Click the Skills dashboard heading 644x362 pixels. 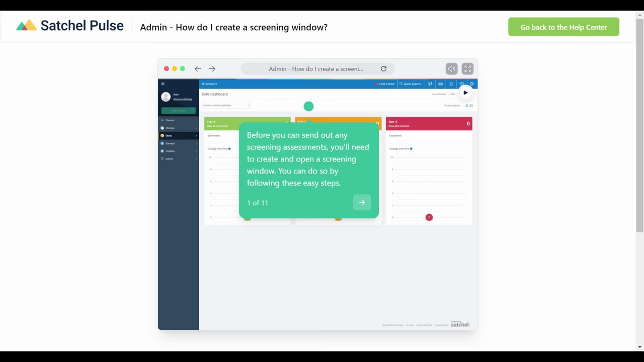[215, 94]
